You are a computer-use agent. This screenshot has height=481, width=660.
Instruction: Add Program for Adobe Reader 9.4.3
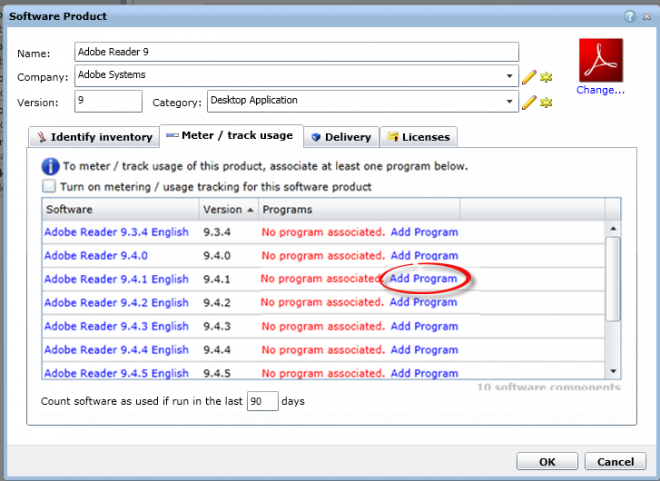[x=424, y=326]
